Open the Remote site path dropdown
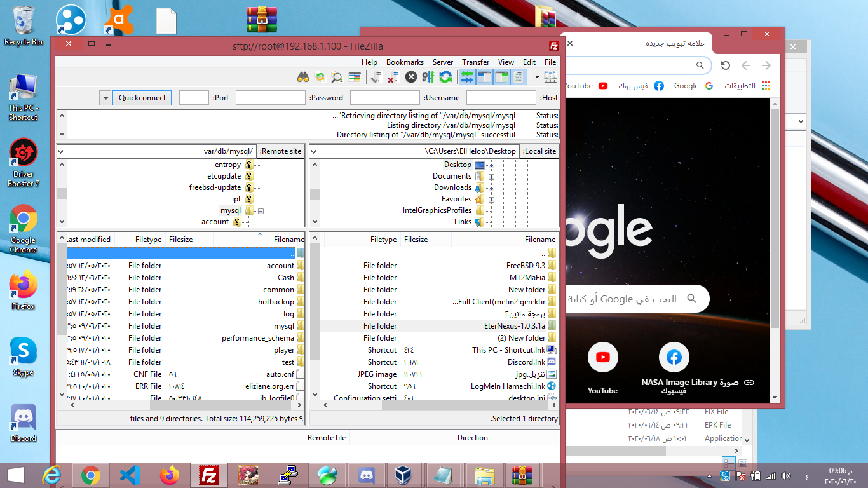 pyautogui.click(x=61, y=151)
